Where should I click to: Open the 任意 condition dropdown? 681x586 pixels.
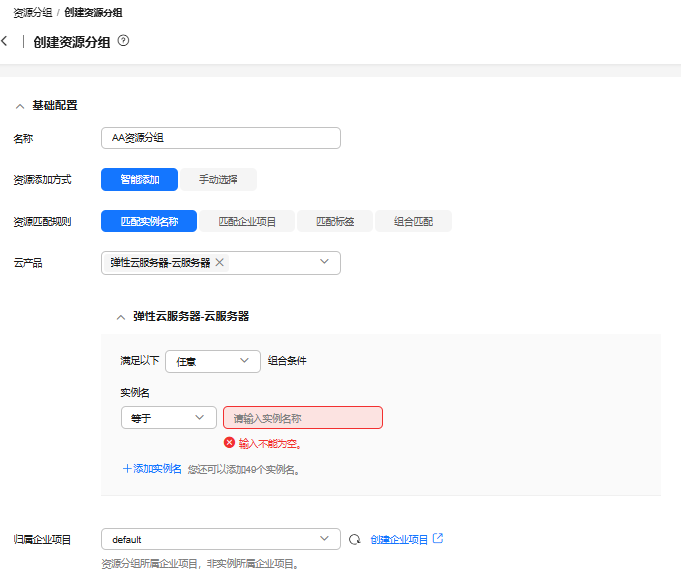click(x=213, y=361)
